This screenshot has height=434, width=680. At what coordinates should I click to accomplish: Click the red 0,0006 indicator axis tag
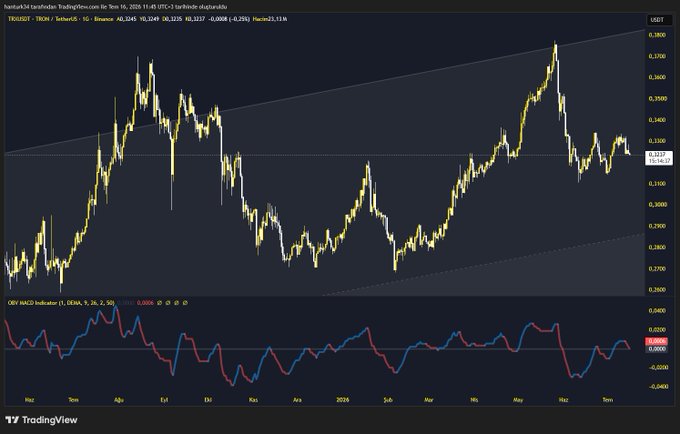click(657, 342)
